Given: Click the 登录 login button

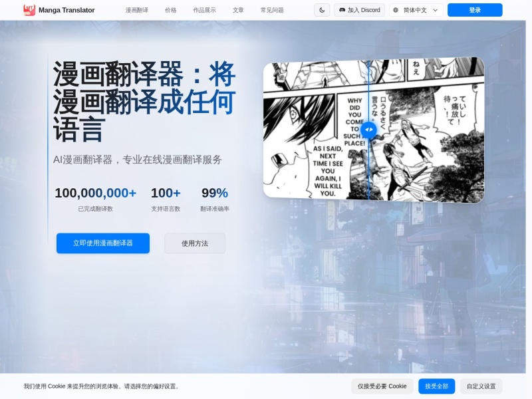Looking at the screenshot, I should (x=475, y=10).
